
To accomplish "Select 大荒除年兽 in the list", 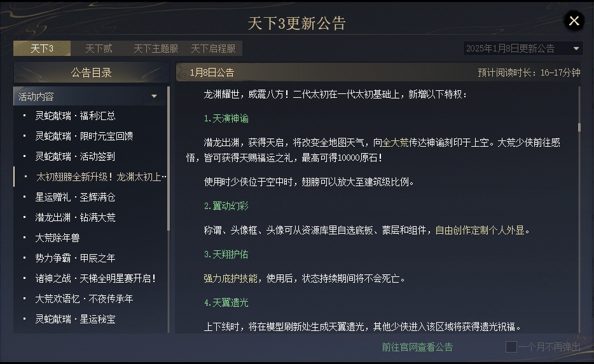I will (57, 238).
